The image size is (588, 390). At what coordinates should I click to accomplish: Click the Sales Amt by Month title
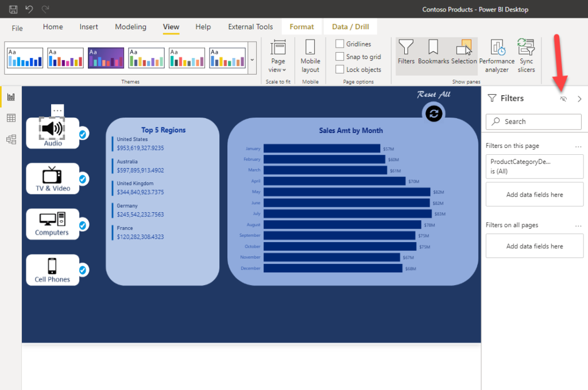(351, 130)
